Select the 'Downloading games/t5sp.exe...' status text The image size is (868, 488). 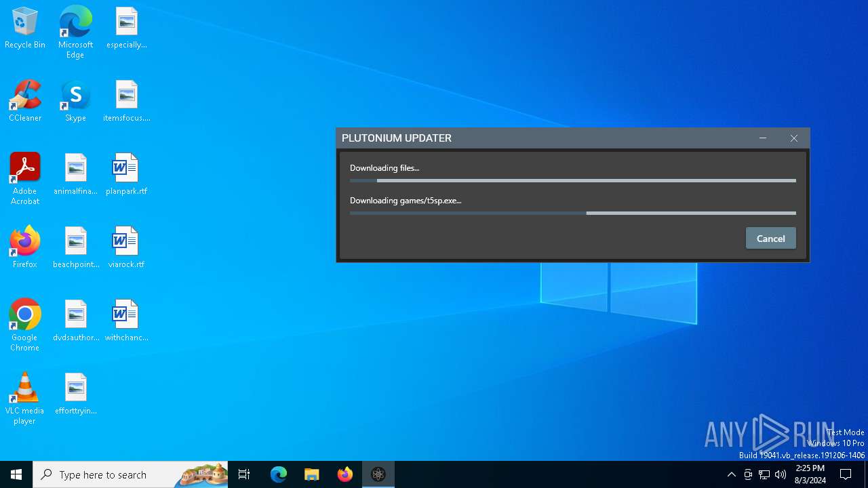point(406,201)
